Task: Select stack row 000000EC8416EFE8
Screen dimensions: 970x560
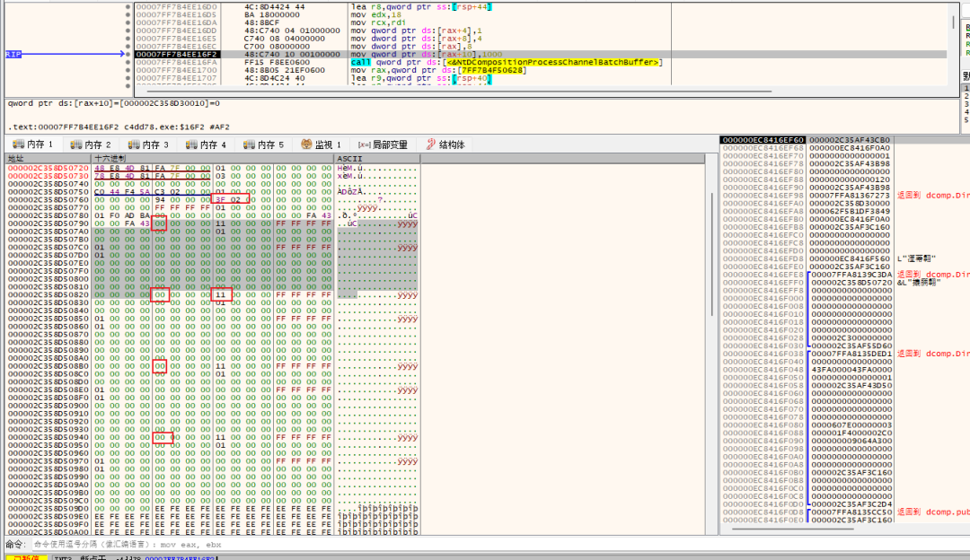Action: point(845,275)
